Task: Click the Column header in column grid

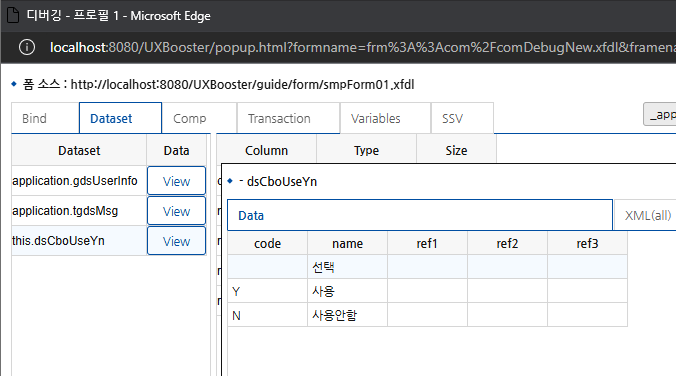Action: tap(266, 150)
